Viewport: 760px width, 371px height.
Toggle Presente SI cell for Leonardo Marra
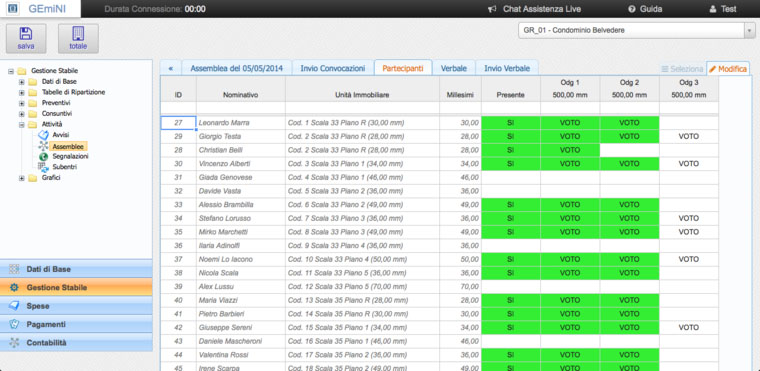[x=511, y=123]
